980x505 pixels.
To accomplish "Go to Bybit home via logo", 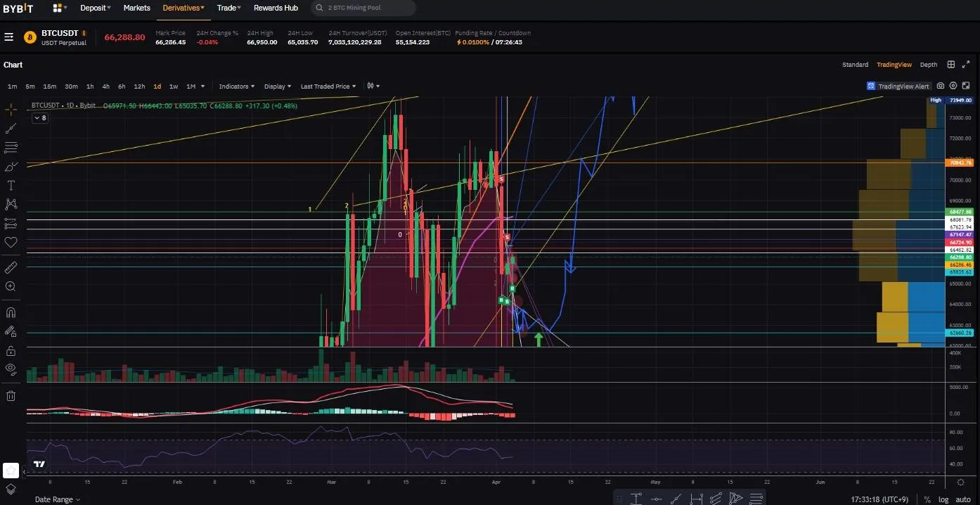I will click(x=18, y=8).
